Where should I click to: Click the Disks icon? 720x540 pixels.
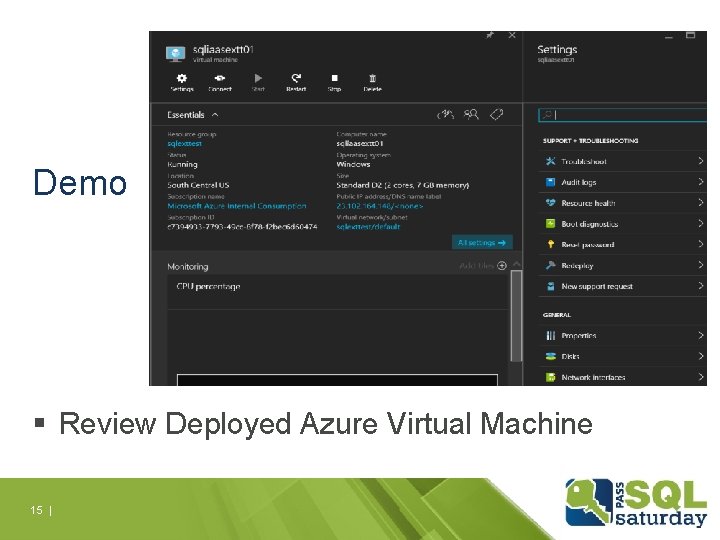click(550, 356)
